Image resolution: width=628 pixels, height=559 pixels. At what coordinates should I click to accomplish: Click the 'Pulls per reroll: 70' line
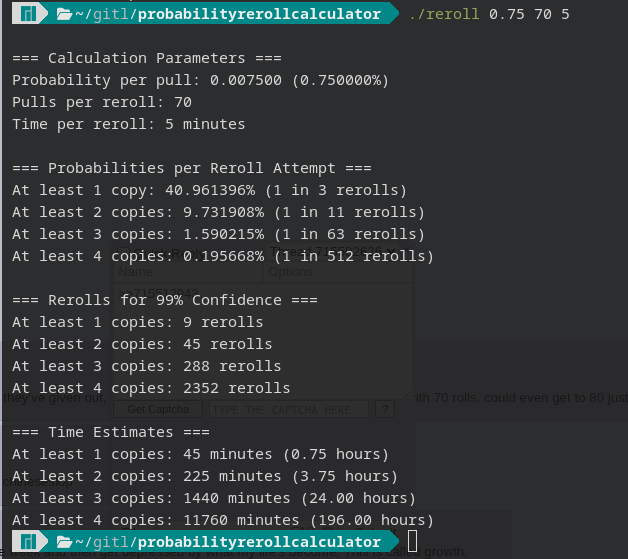click(102, 103)
